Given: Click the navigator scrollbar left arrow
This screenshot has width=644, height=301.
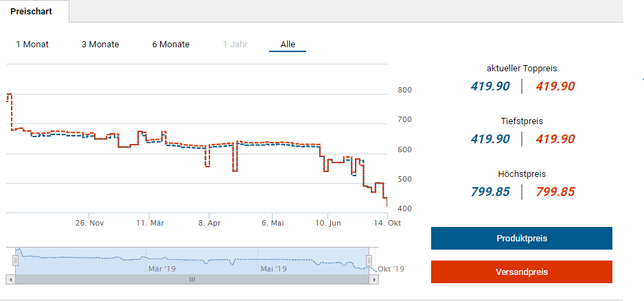Looking at the screenshot, I should pos(10,280).
